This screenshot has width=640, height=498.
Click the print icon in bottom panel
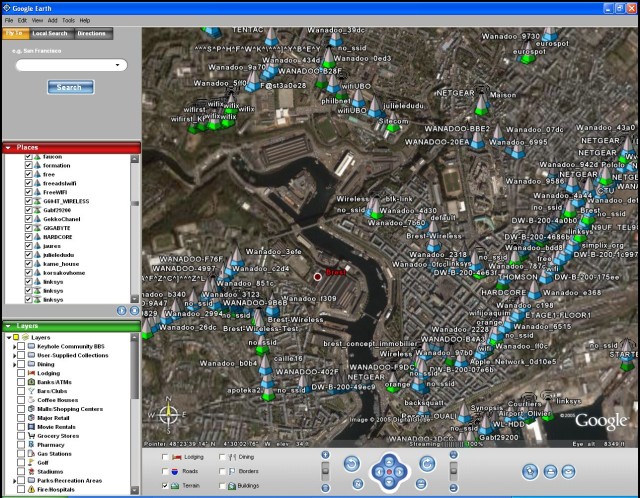[x=548, y=471]
